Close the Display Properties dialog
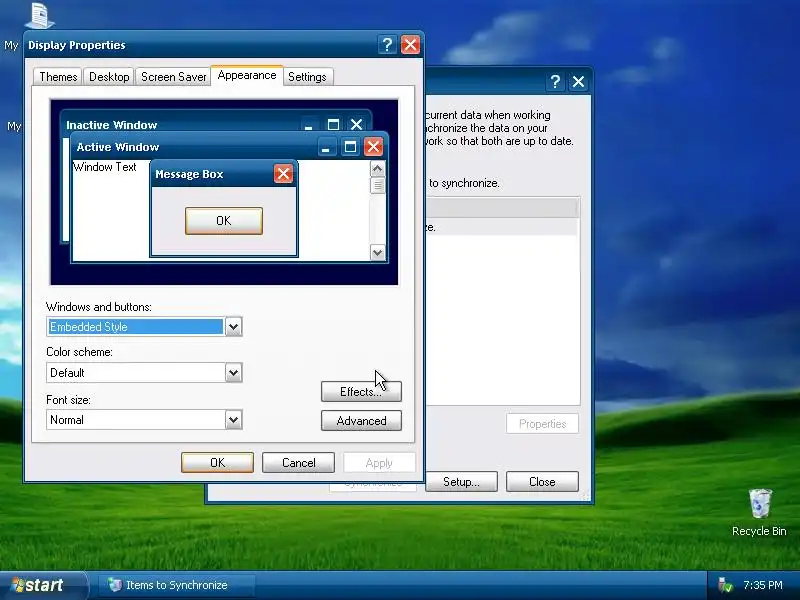The width and height of the screenshot is (800, 600). (410, 45)
